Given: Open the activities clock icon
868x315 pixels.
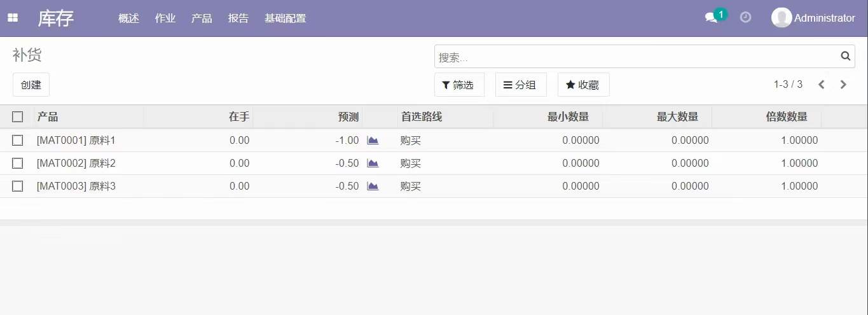Looking at the screenshot, I should pyautogui.click(x=745, y=18).
